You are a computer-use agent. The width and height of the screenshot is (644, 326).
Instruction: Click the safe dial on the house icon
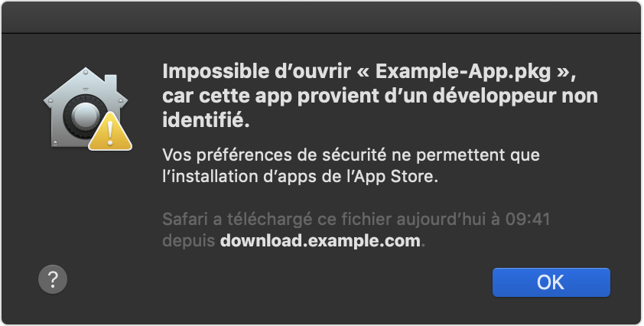click(81, 116)
